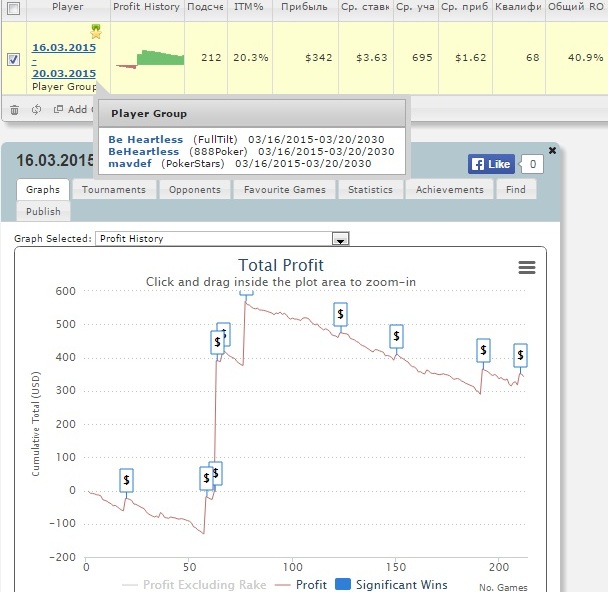Sort by the Подсче column header
The height and width of the screenshot is (592, 608).
pos(205,7)
